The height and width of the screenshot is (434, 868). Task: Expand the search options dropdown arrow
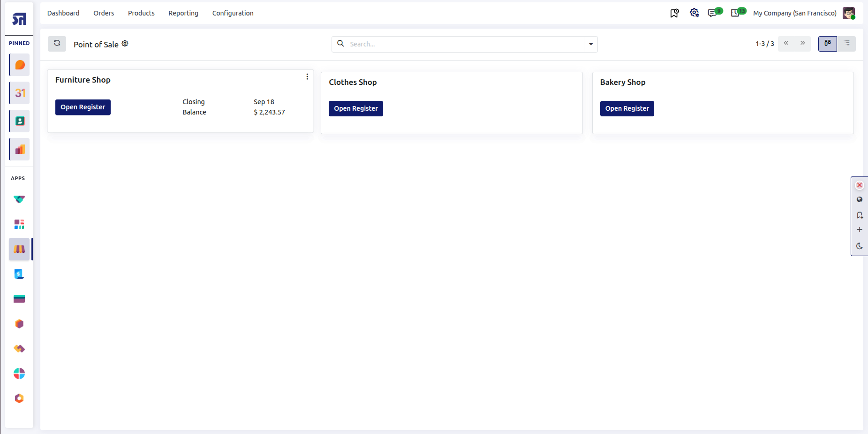coord(591,44)
